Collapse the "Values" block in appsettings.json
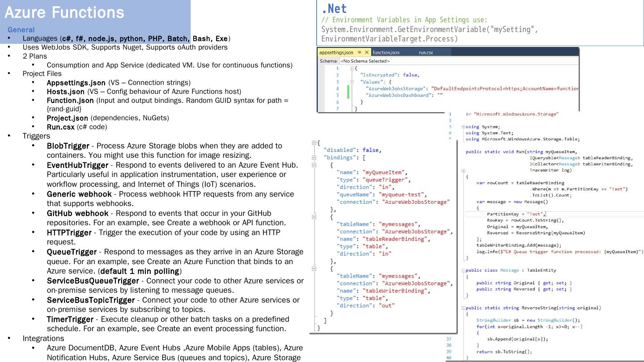Image resolution: width=644 pixels, height=362 pixels. (x=352, y=82)
